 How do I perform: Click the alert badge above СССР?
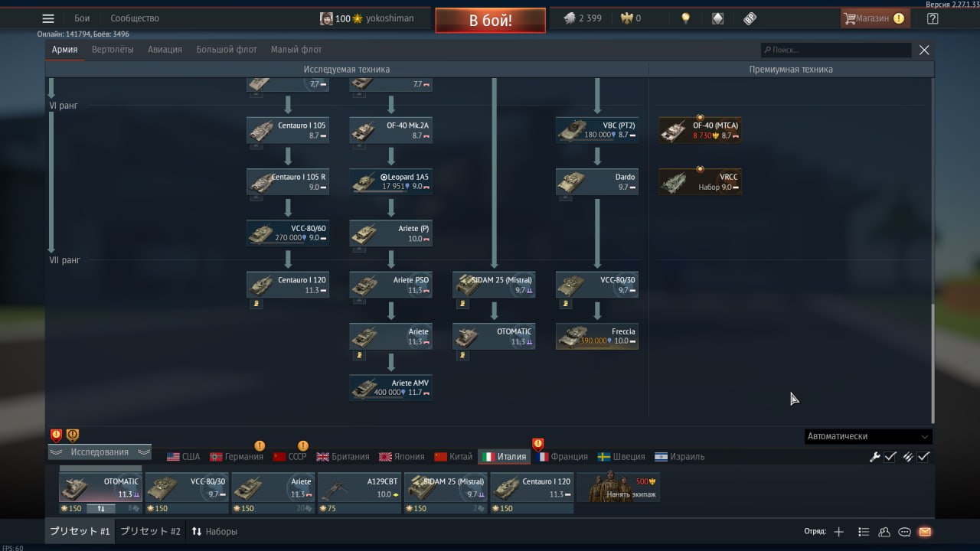point(302,445)
